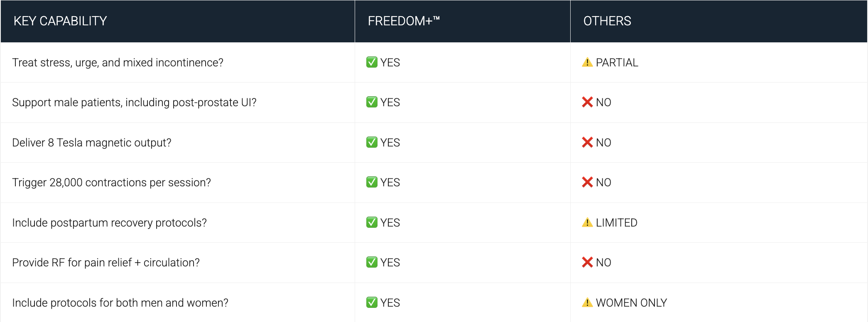This screenshot has height=322, width=868.
Task: Click the green checkmark in the incontinence row
Action: tap(372, 62)
